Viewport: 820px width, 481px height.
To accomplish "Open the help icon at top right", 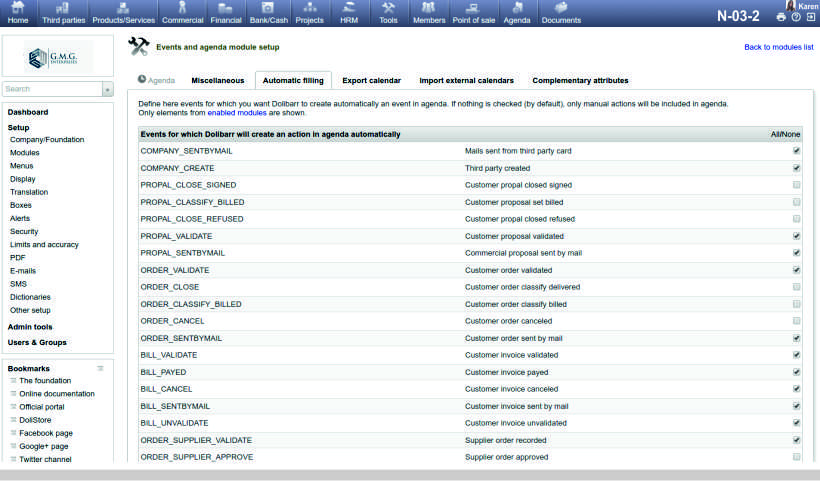I will [796, 17].
